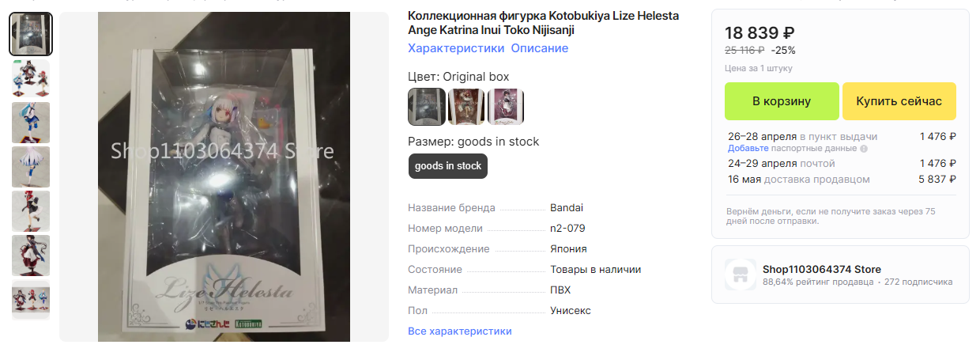
Task: Choose the Original box color variant
Action: point(427,107)
